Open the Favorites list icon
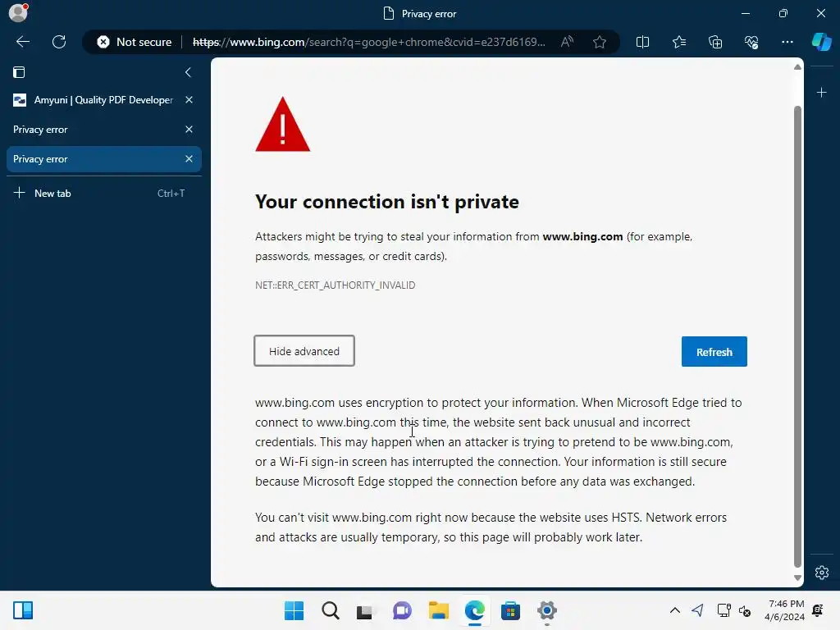The image size is (840, 630). tap(678, 42)
